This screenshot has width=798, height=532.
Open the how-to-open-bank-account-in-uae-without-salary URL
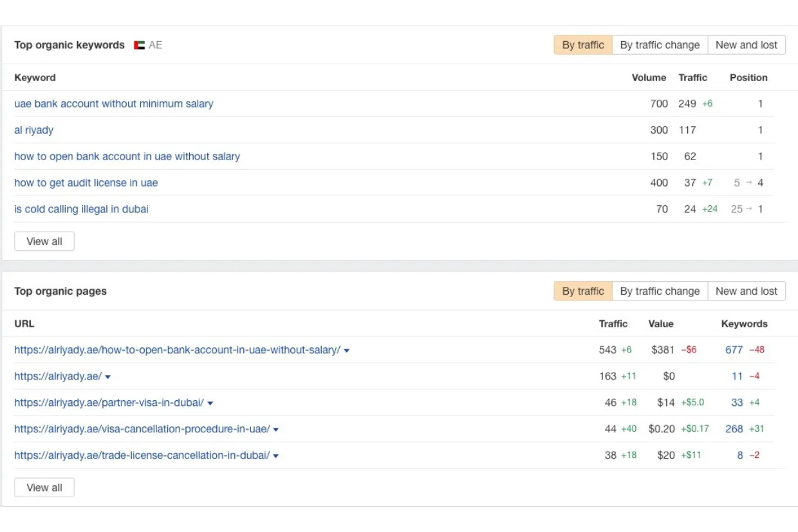178,350
